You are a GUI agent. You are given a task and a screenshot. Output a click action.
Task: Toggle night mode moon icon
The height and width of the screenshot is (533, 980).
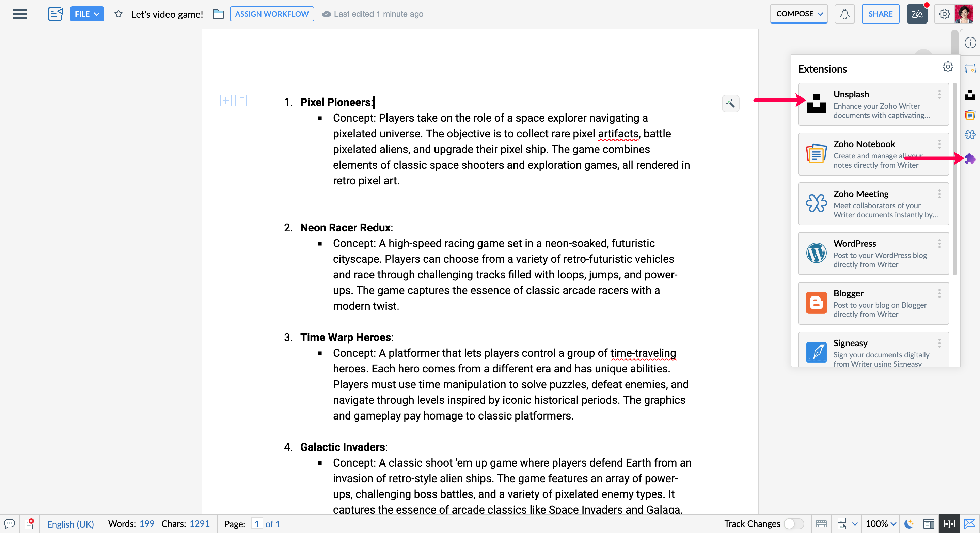click(909, 524)
